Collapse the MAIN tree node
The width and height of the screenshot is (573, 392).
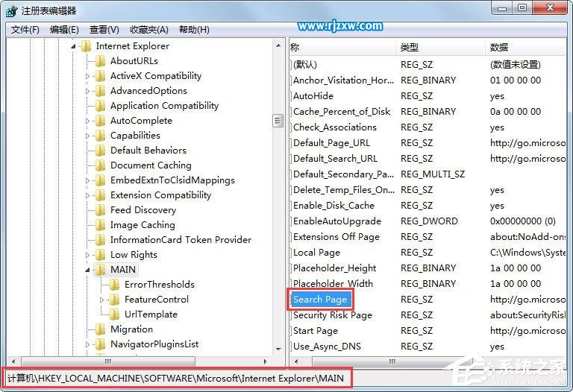(87, 270)
